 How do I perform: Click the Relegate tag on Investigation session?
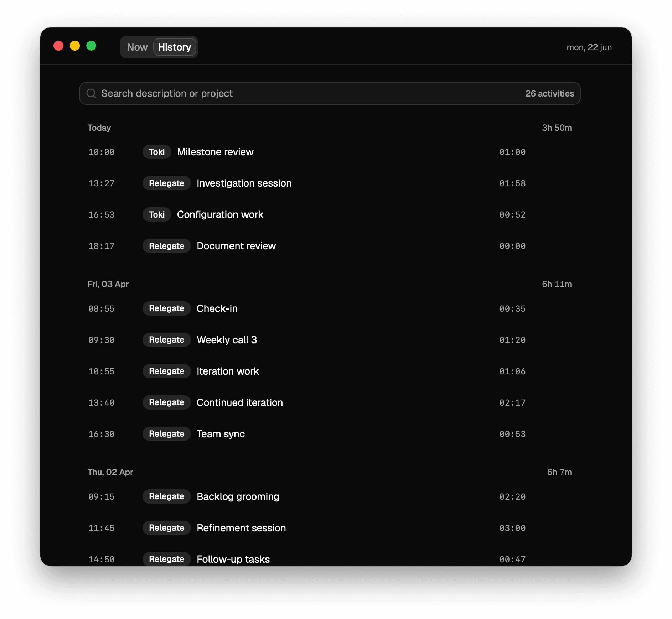(166, 183)
